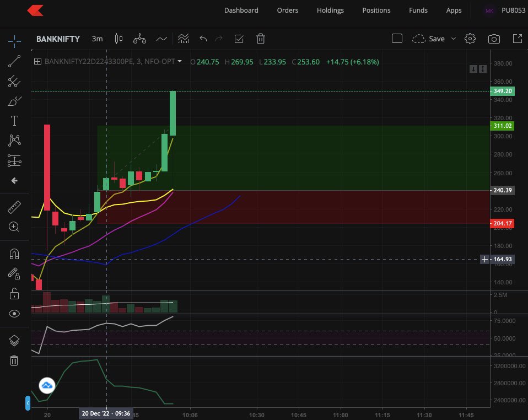This screenshot has height=420, width=528.
Task: Click the 240.39 entry price label
Action: click(x=503, y=190)
